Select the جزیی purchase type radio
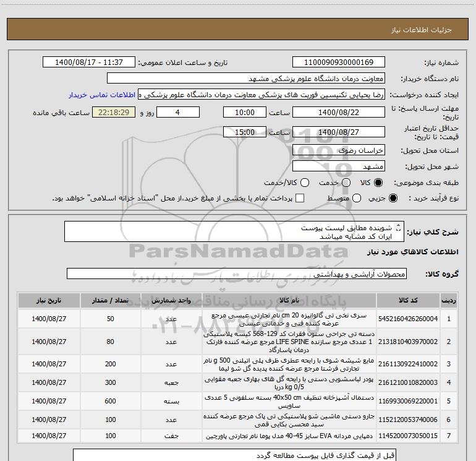Image resolution: width=476 pixels, height=461 pixels. coord(393,198)
